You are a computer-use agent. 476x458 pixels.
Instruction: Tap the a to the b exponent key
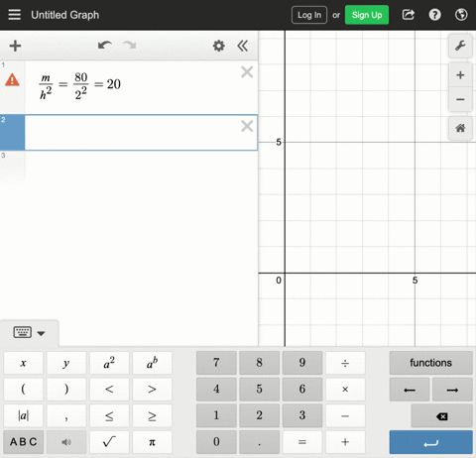[x=152, y=363]
